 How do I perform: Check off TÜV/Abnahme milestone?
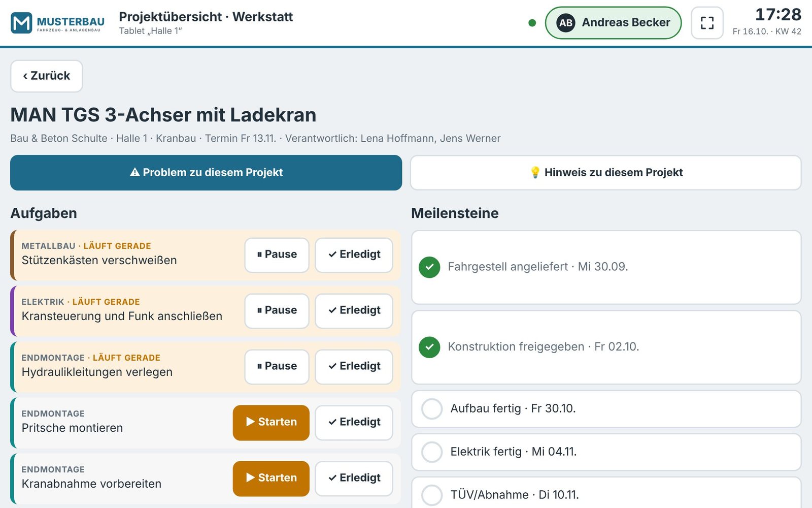(432, 495)
